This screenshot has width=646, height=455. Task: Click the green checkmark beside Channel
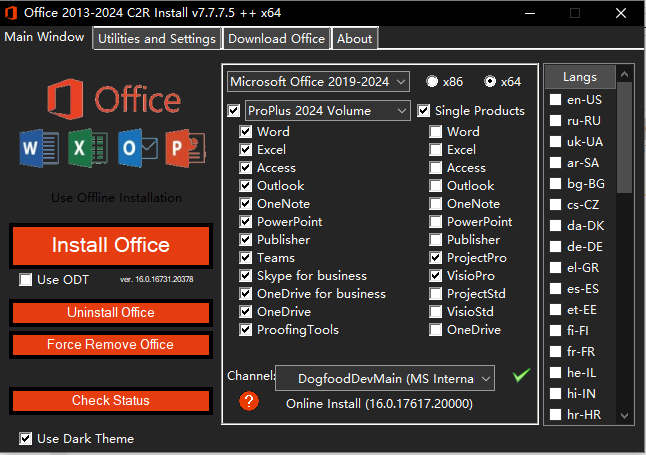coord(521,375)
